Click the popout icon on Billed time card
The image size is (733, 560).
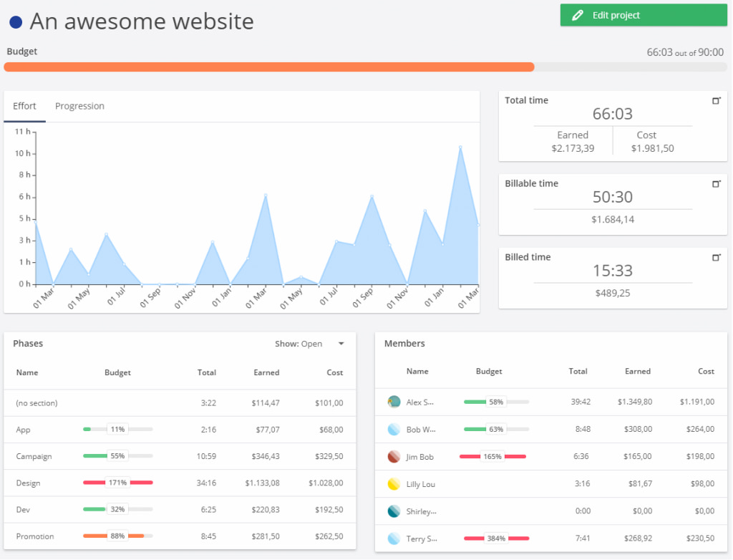click(716, 257)
